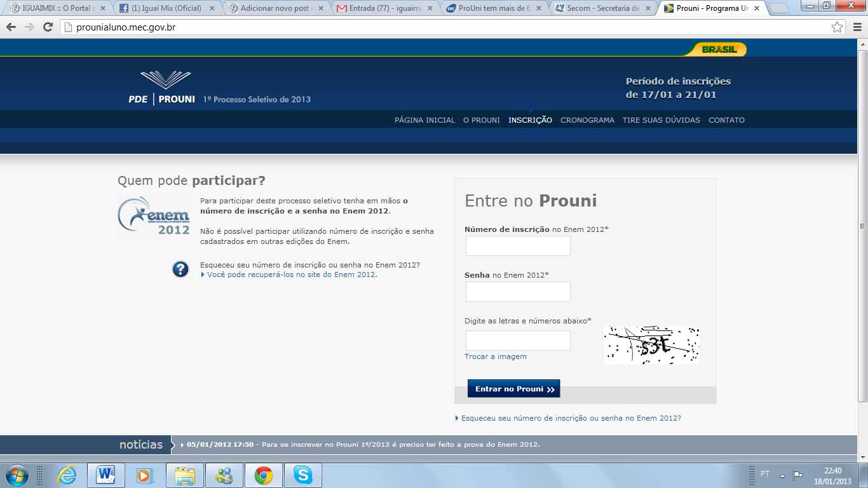Click the page vertical scrollbar
This screenshot has width=868, height=488.
pos(862,226)
